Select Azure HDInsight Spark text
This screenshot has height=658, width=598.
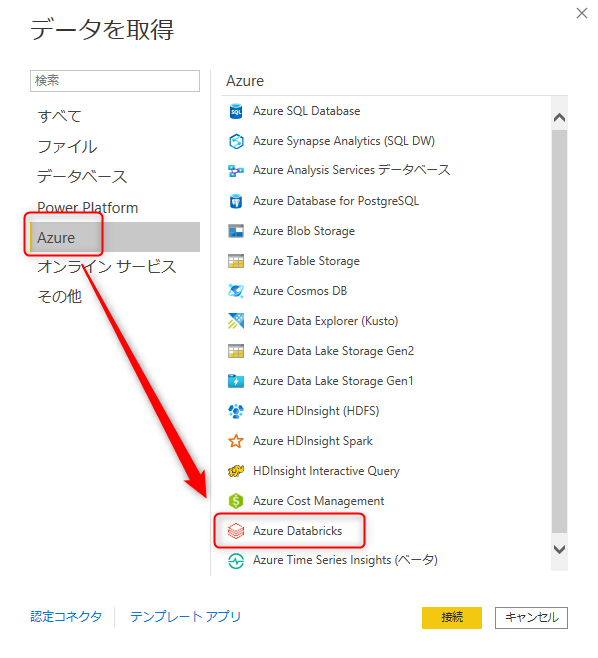tap(313, 441)
